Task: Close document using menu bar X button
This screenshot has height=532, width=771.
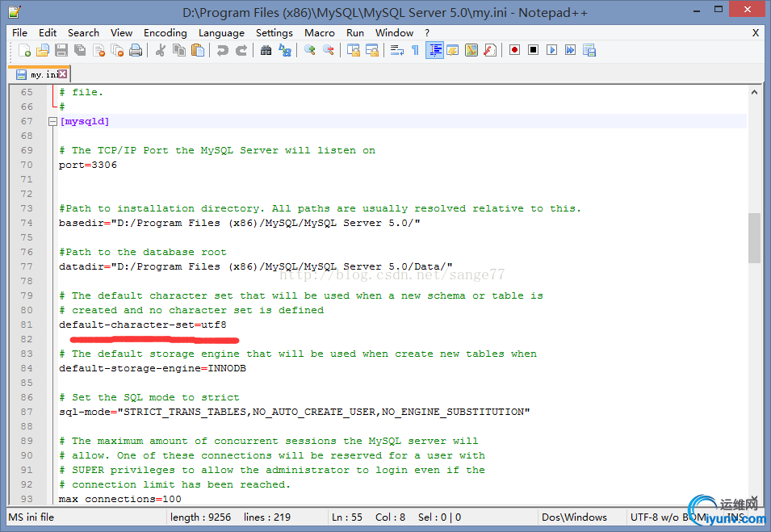Action: point(756,33)
